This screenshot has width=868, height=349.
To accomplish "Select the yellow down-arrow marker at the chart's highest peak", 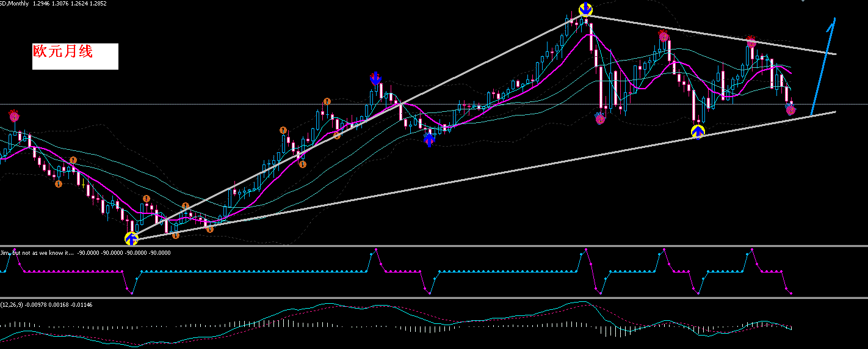I will pyautogui.click(x=585, y=9).
